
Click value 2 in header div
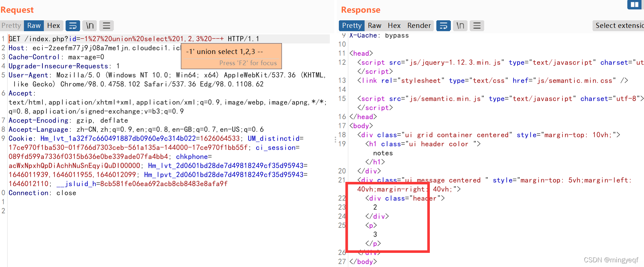[375, 207]
